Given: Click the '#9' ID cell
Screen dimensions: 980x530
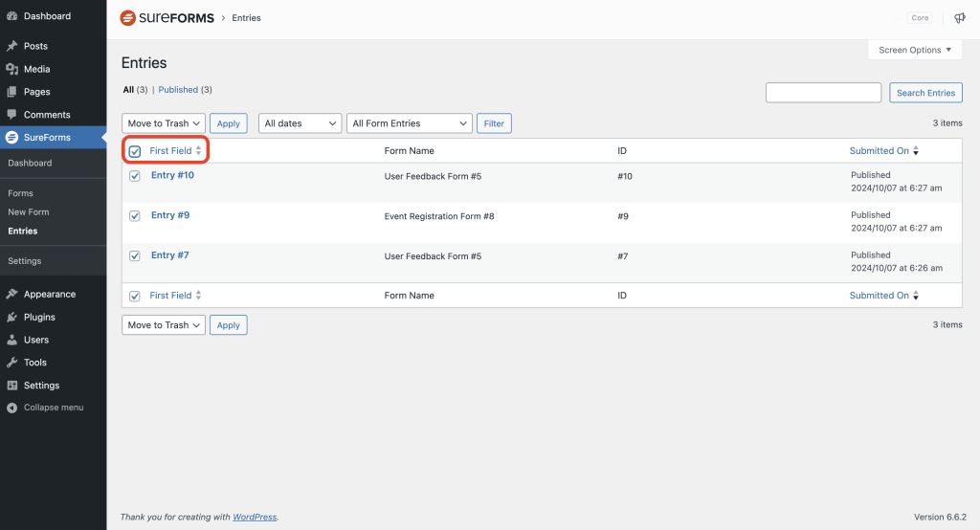Looking at the screenshot, I should coord(622,216).
